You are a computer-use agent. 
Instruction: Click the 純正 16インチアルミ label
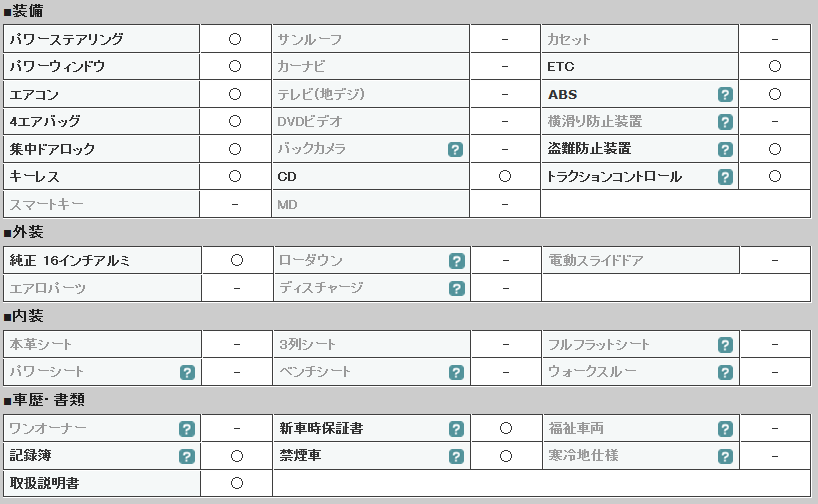70,260
